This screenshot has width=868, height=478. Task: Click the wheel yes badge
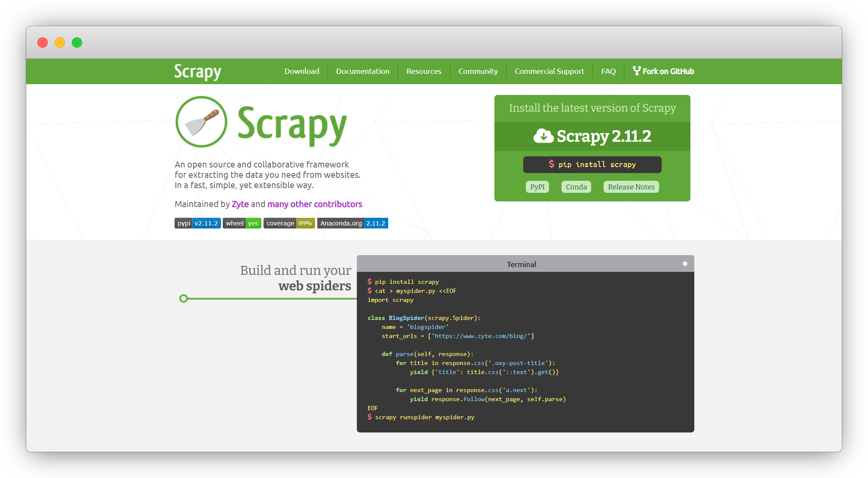pyautogui.click(x=242, y=223)
